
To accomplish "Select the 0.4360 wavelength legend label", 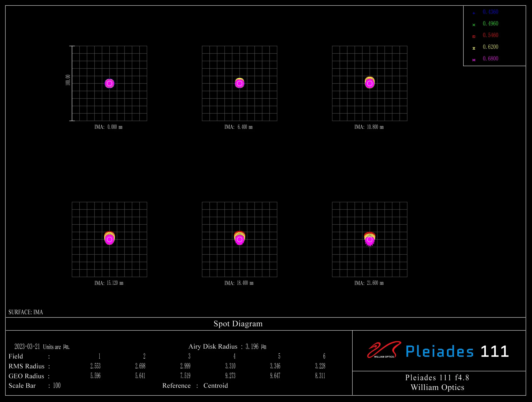I will point(490,12).
